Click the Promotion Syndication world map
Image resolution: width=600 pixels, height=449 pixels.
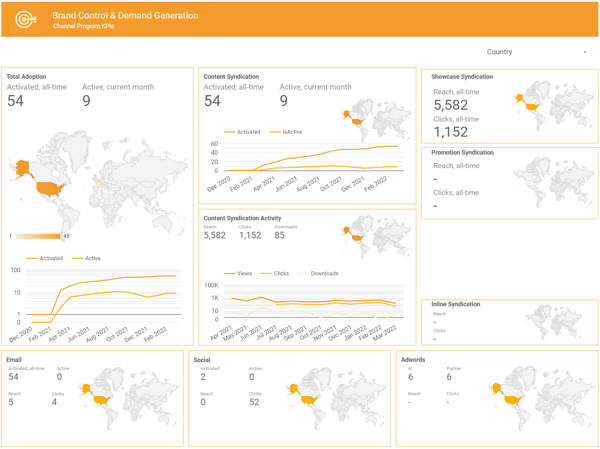553,181
